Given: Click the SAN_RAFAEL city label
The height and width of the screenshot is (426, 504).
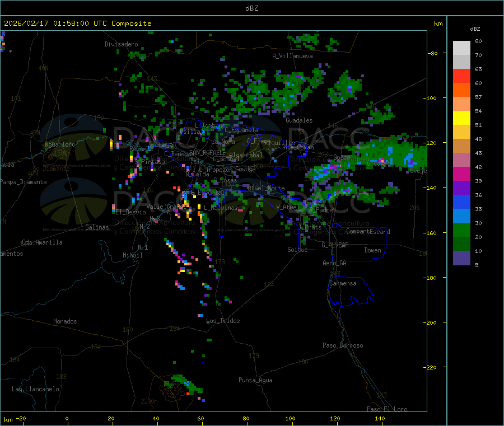Looking at the screenshot, I should tap(207, 153).
